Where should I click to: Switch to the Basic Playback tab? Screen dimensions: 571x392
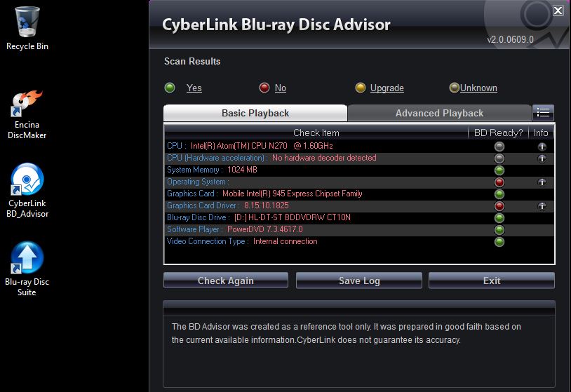click(255, 113)
